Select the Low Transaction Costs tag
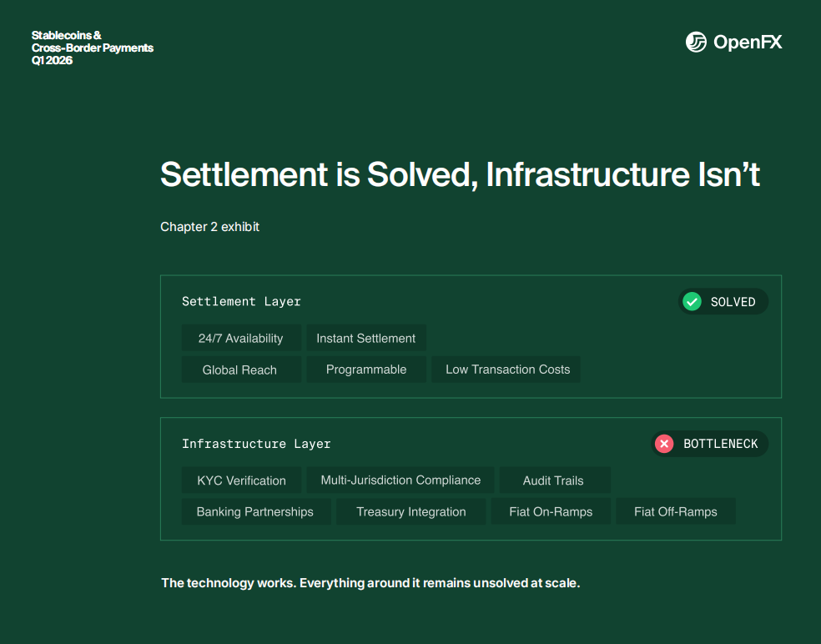821x644 pixels. click(x=506, y=370)
